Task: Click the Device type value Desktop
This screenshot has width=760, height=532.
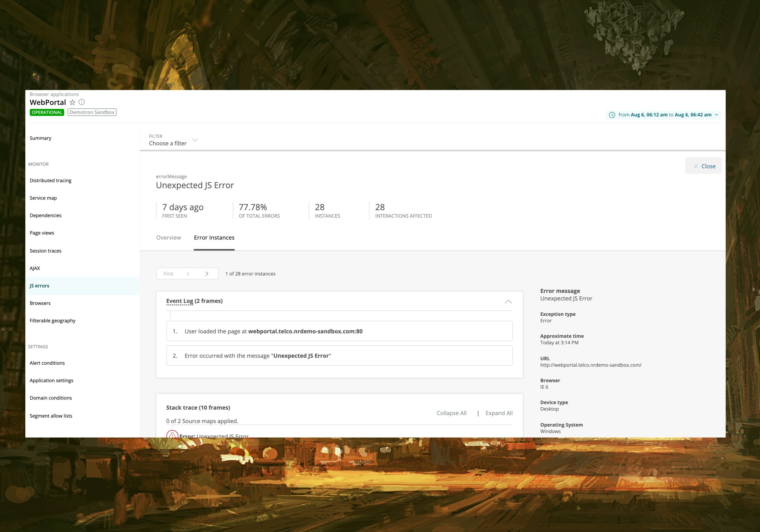Action: coord(549,409)
